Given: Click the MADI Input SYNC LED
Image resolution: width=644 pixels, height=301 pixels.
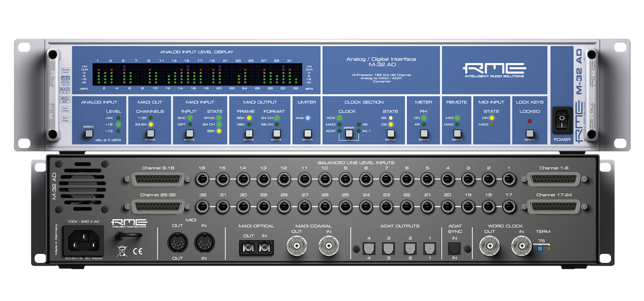Looking at the screenshot, I should point(219,117).
